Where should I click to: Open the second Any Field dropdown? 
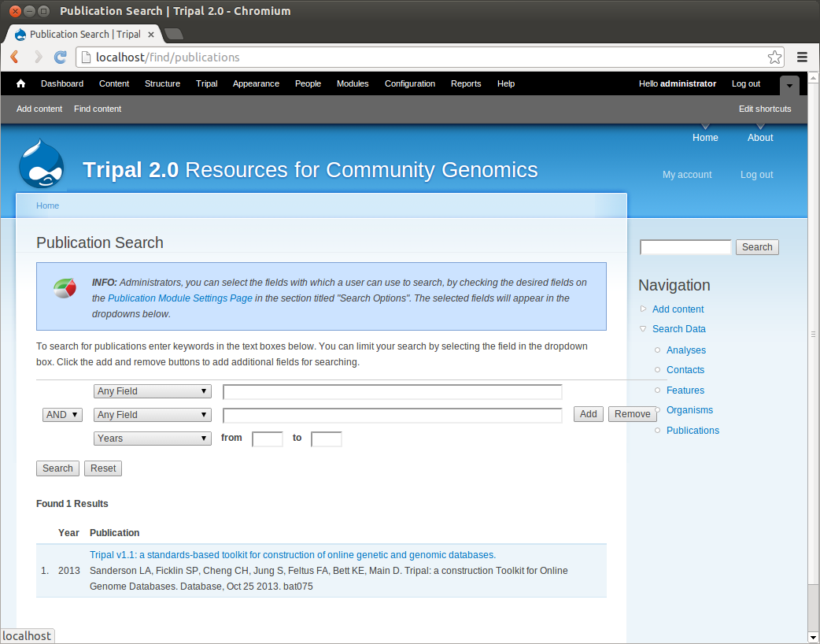click(152, 415)
